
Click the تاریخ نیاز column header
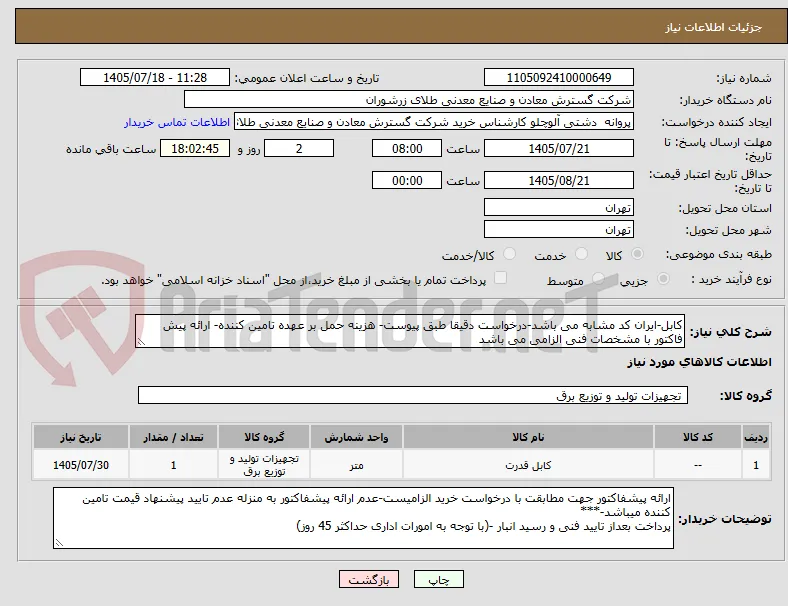click(x=81, y=437)
